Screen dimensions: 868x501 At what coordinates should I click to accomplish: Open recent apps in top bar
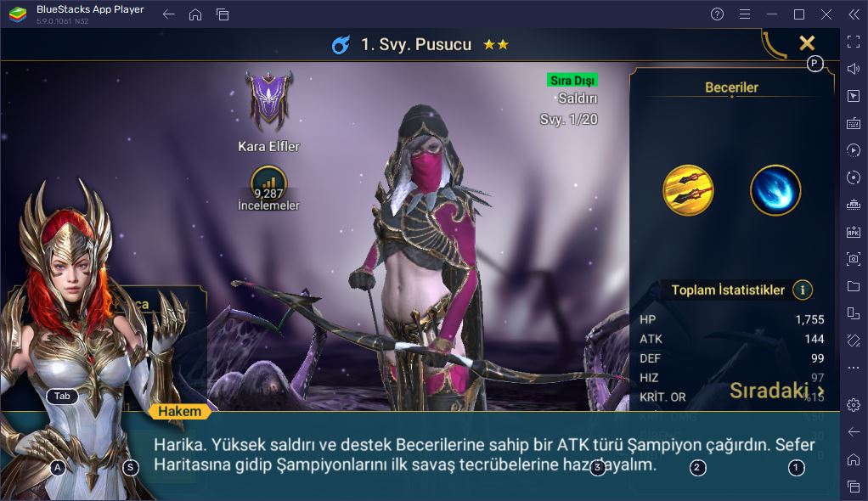click(223, 14)
